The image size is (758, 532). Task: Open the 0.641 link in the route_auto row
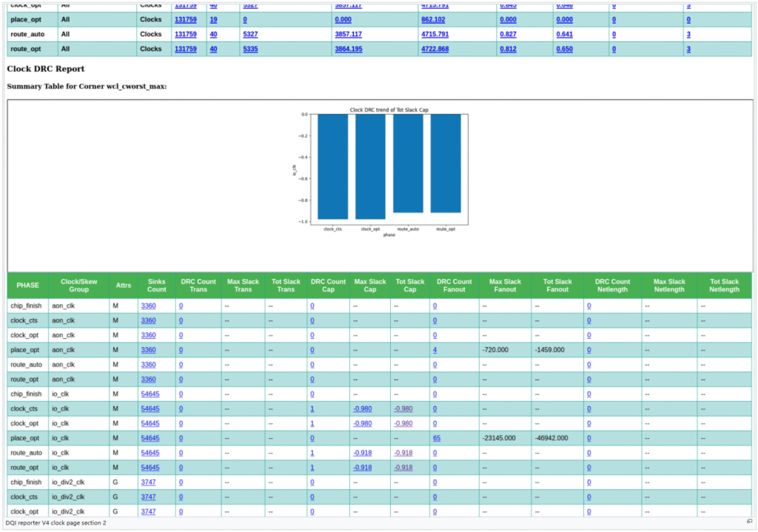click(564, 34)
